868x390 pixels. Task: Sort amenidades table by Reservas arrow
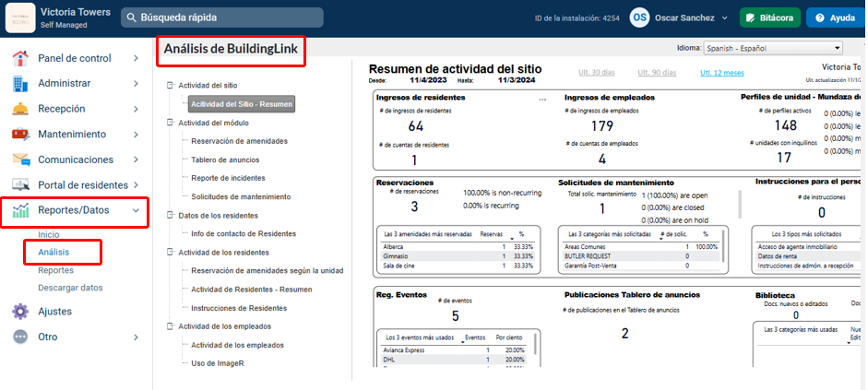click(512, 239)
